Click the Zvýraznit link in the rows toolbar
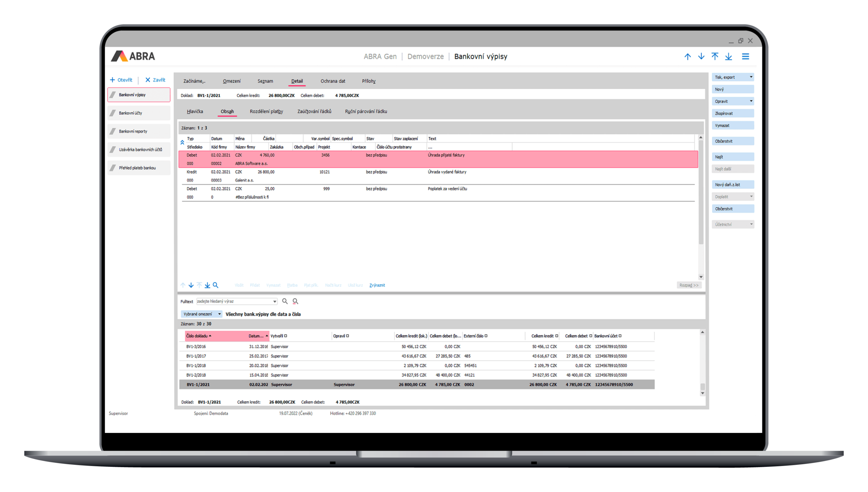Image resolution: width=868 pixels, height=492 pixels. coord(377,285)
